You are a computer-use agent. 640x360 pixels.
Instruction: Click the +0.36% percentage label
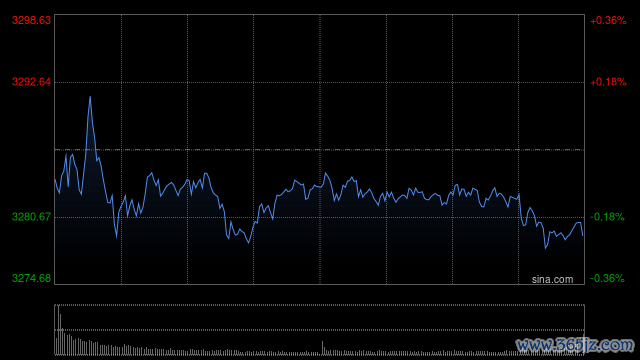point(608,20)
